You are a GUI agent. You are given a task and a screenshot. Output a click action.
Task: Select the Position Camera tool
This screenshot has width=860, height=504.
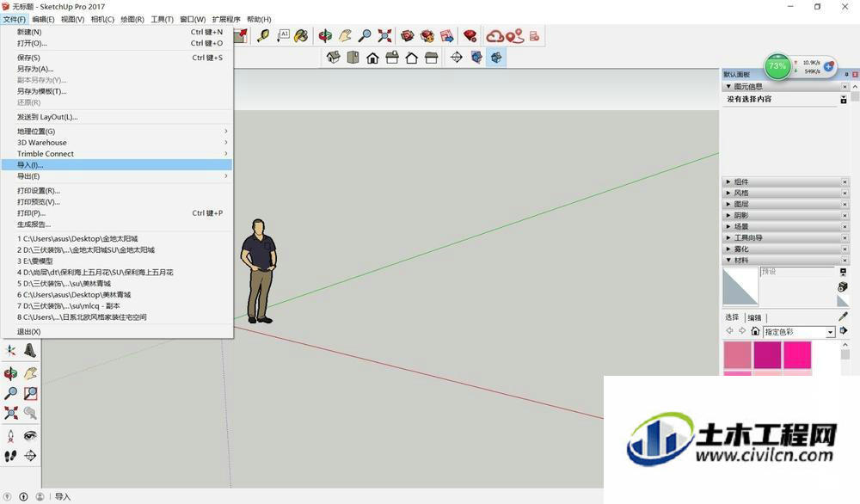[x=10, y=436]
